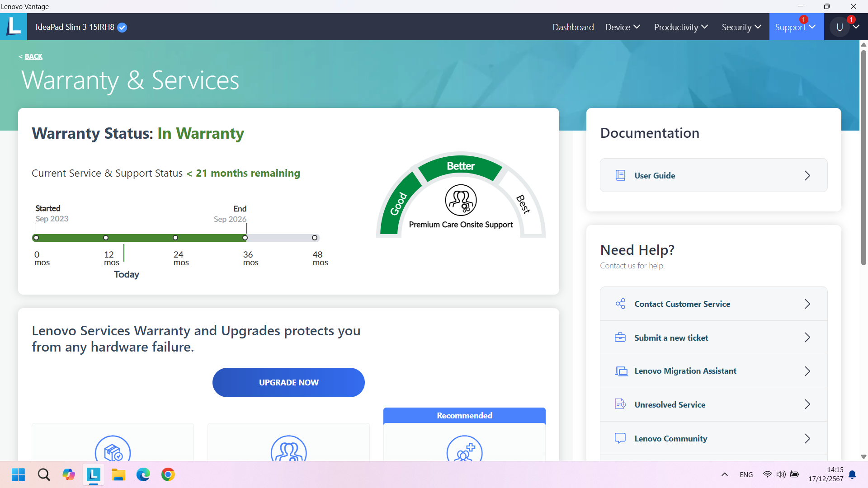Click the Lenovo Vantage L logo
Viewport: 868px width, 488px height.
pyautogui.click(x=14, y=27)
